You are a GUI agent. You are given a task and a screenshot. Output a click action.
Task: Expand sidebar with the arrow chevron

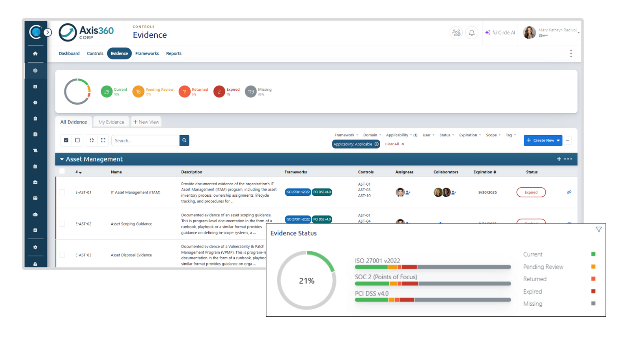tap(48, 33)
